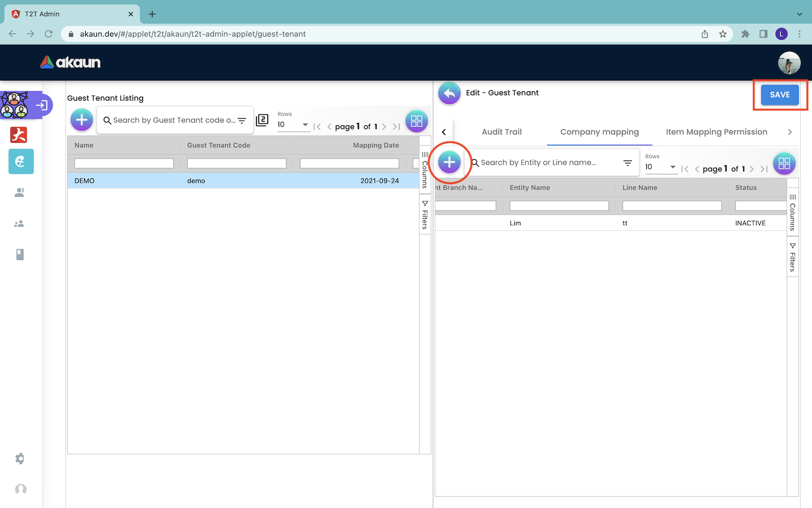Image resolution: width=812 pixels, height=508 pixels.
Task: Open filter options in the Guest Tenant search
Action: 242,121
